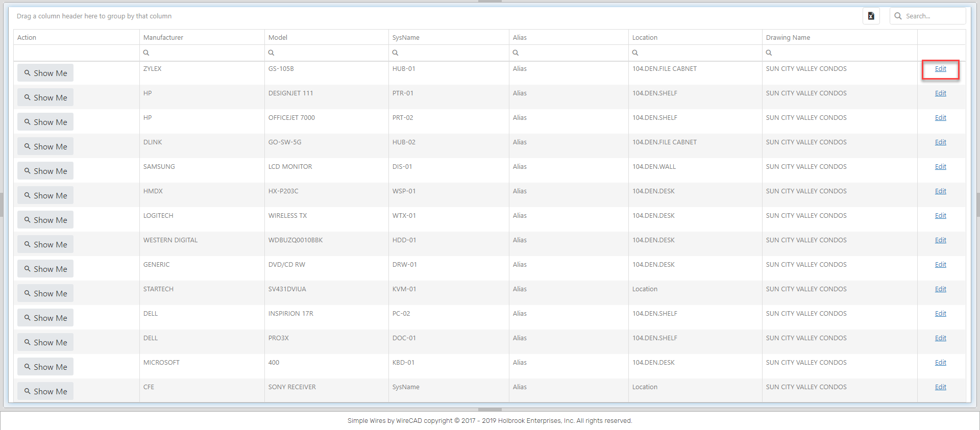The height and width of the screenshot is (430, 980).
Task: Sort by SysName column header
Action: pos(449,37)
